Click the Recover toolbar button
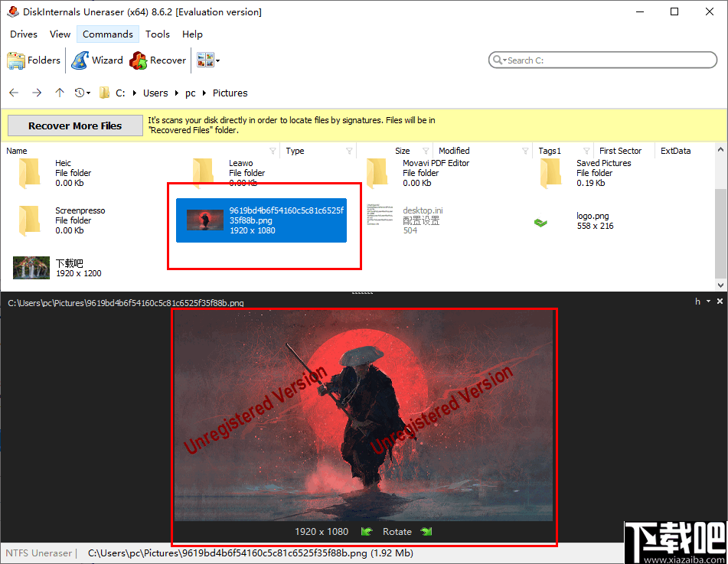This screenshot has width=728, height=564. [158, 60]
